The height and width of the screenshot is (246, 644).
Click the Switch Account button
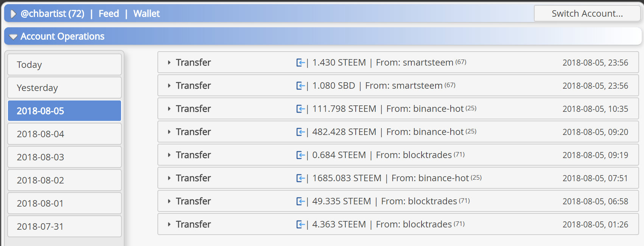point(587,14)
